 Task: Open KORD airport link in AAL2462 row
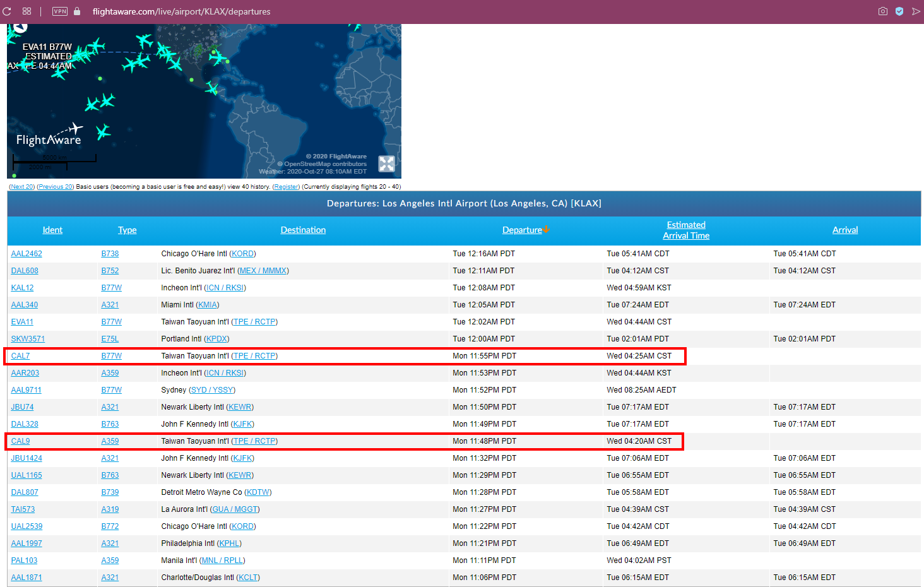[x=242, y=254]
